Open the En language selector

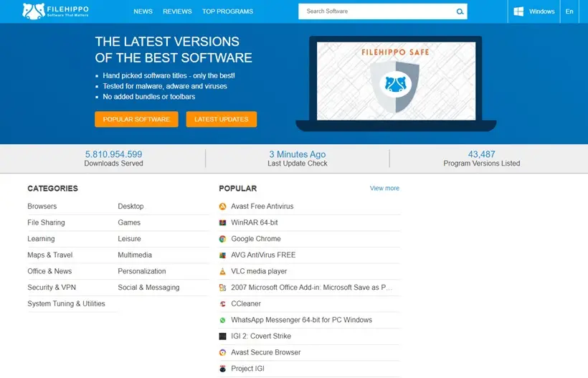tap(569, 11)
